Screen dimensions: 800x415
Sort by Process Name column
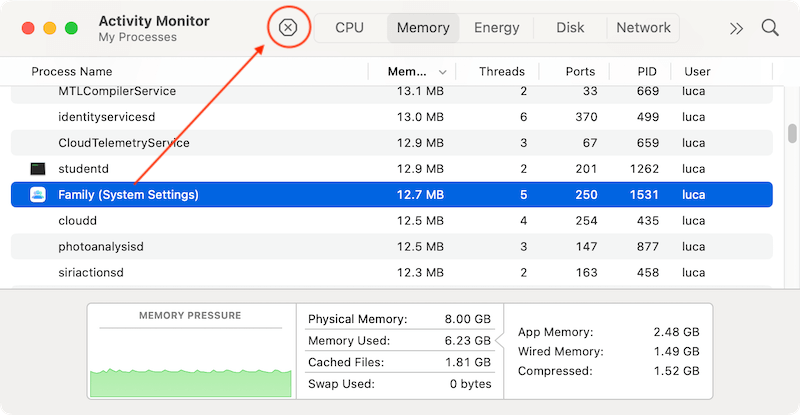(x=72, y=72)
